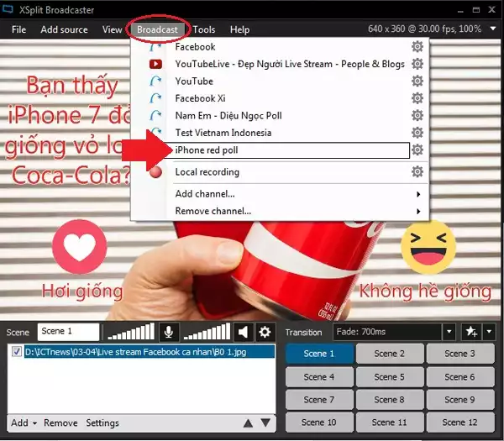Switch to Scene 6
This screenshot has width=504, height=441.
459,376
